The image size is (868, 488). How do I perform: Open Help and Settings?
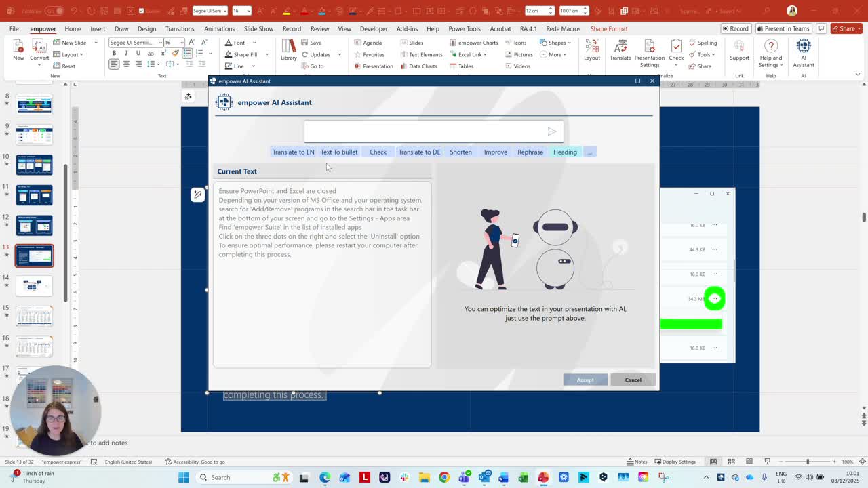(771, 53)
